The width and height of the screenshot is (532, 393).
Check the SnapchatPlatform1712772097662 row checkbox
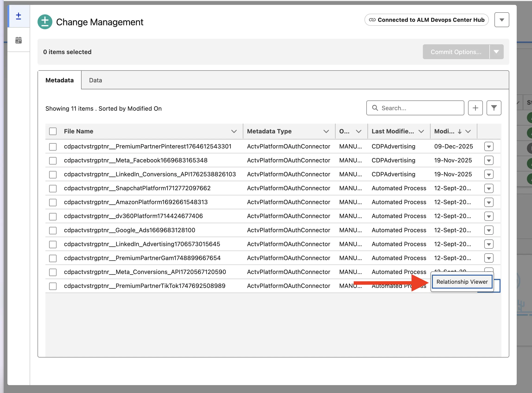(x=53, y=188)
